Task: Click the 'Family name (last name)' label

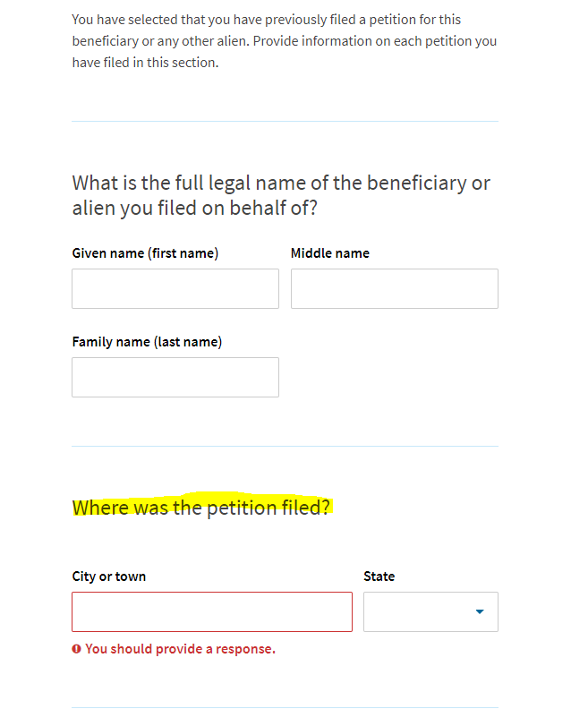Action: click(147, 342)
